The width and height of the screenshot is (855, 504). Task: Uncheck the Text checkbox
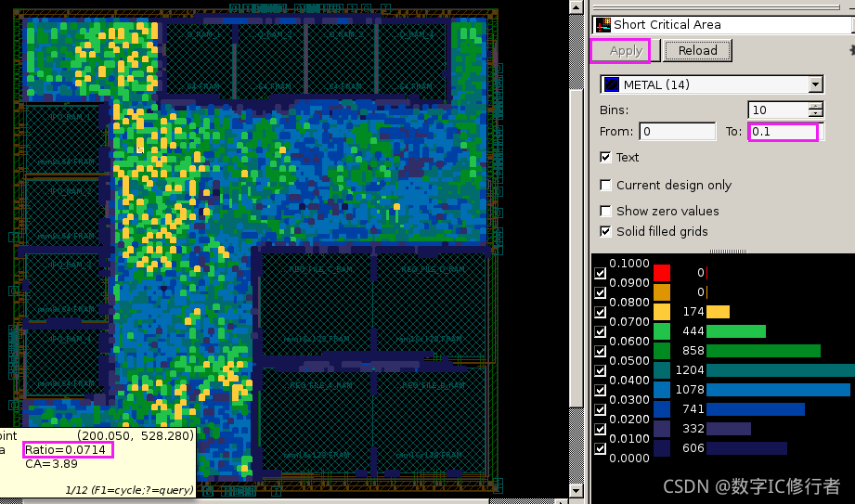pyautogui.click(x=605, y=157)
